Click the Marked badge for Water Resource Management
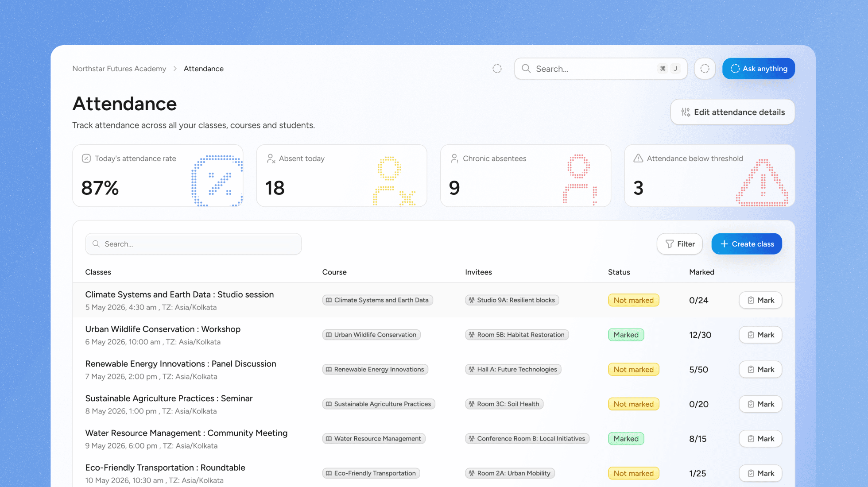This screenshot has width=868, height=487. pos(626,439)
